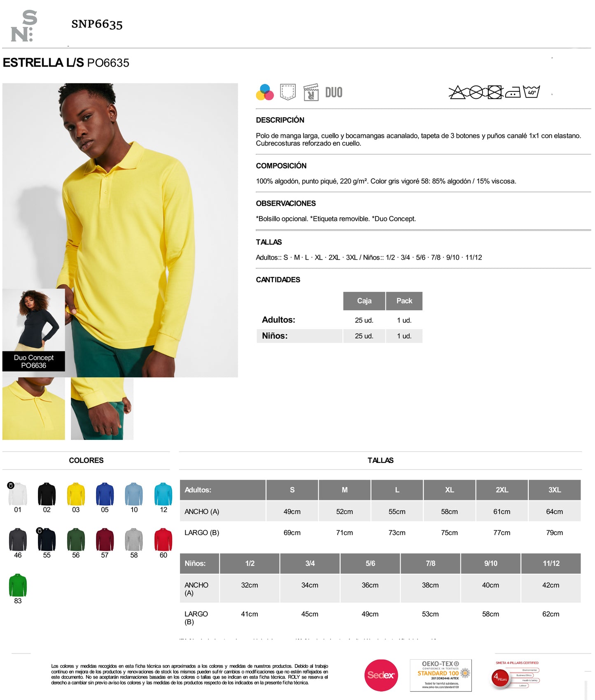Select the green polo swatch 83
This screenshot has width=595, height=700.
point(18,585)
